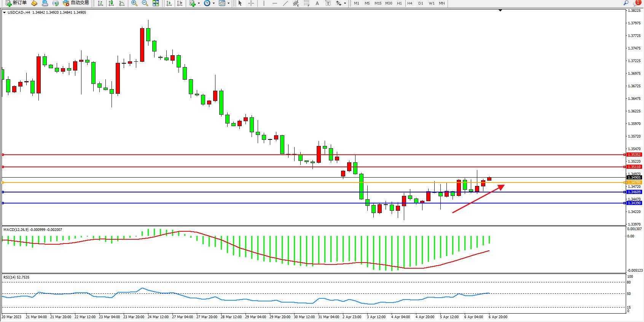Switch to the M15 timeframe
The image size is (644, 322).
pyautogui.click(x=378, y=3)
